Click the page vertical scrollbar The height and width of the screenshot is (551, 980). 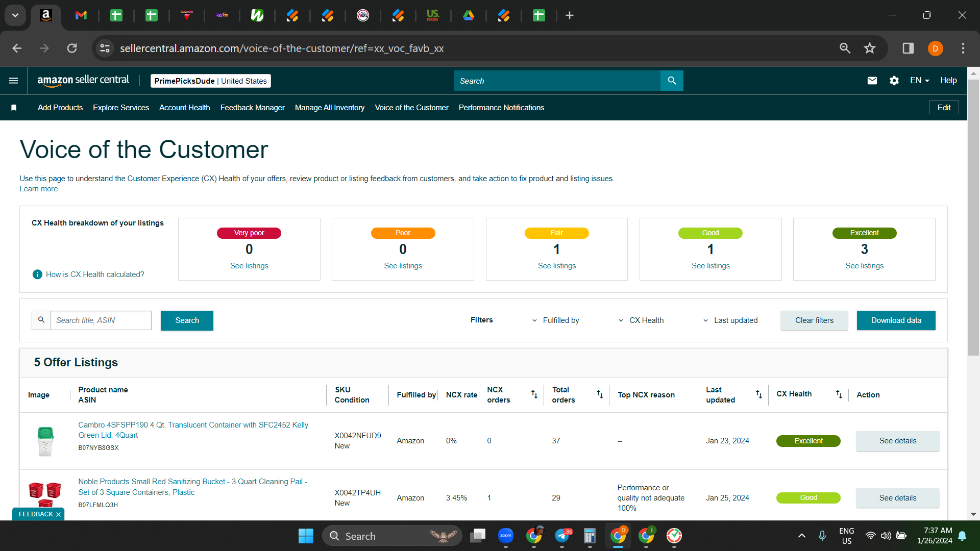click(x=973, y=217)
